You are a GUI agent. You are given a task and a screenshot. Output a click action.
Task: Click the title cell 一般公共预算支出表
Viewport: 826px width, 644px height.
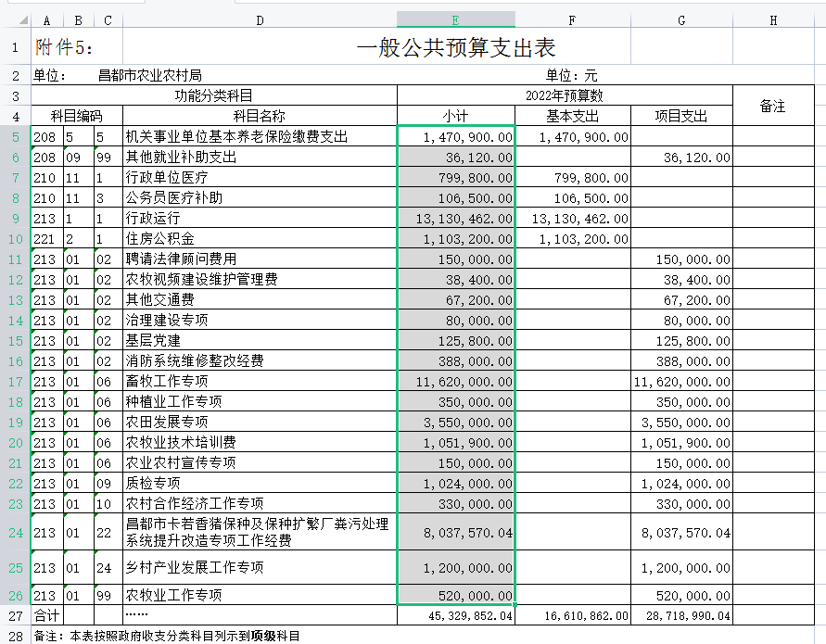[x=455, y=47]
